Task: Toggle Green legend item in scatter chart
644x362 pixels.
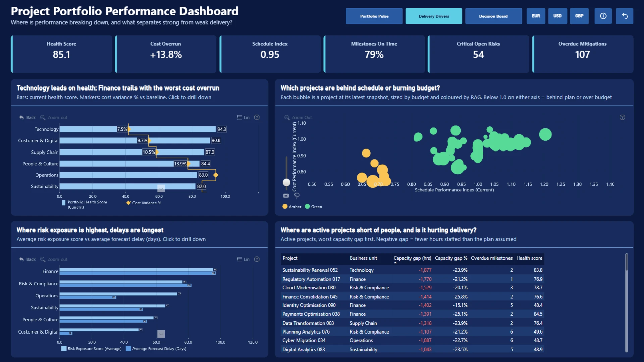Action: point(313,207)
